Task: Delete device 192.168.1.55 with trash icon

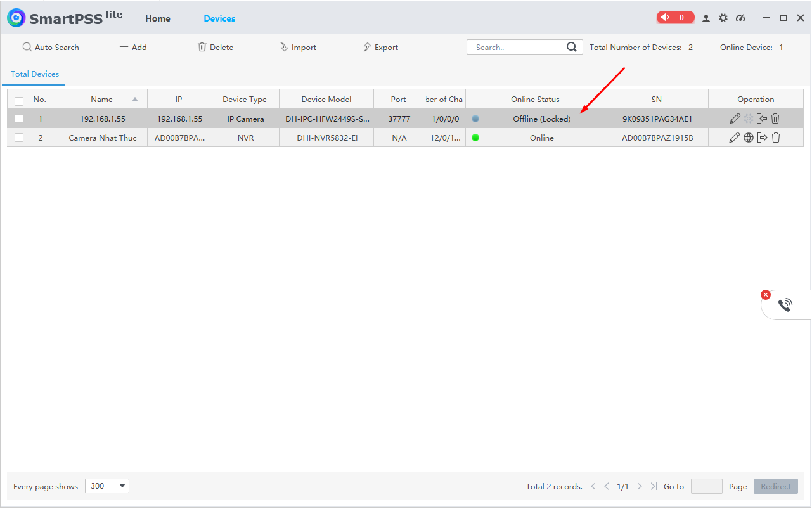Action: pyautogui.click(x=775, y=119)
